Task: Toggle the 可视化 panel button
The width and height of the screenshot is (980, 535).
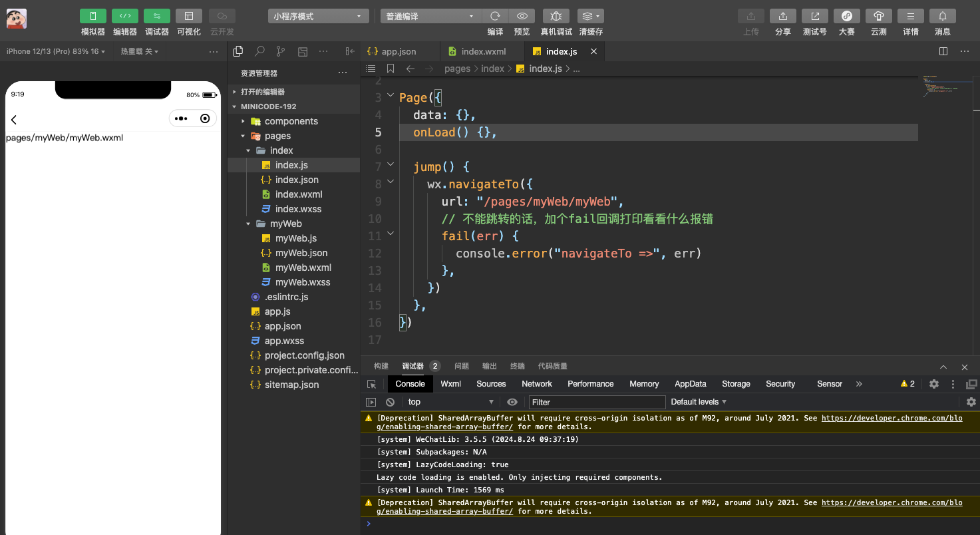Action: tap(189, 16)
